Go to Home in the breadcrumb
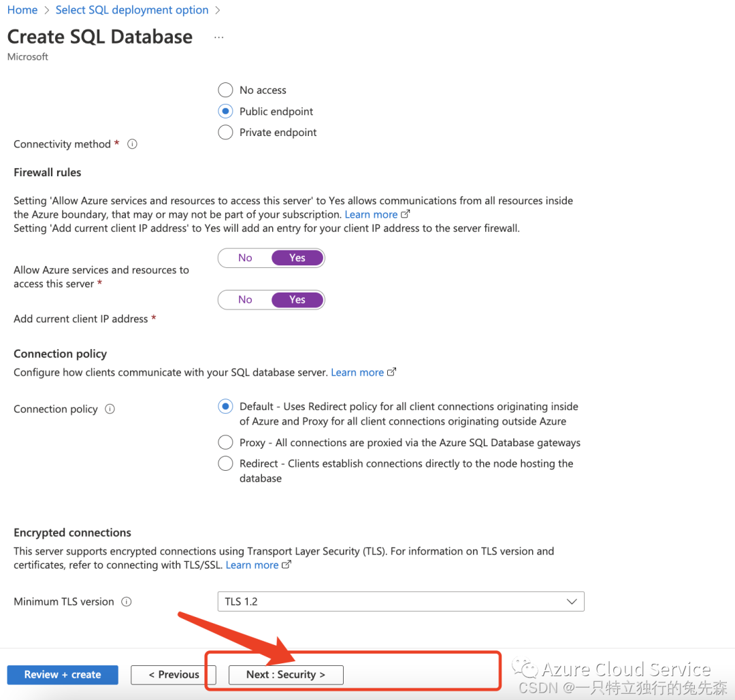The width and height of the screenshot is (735, 700). coord(22,10)
